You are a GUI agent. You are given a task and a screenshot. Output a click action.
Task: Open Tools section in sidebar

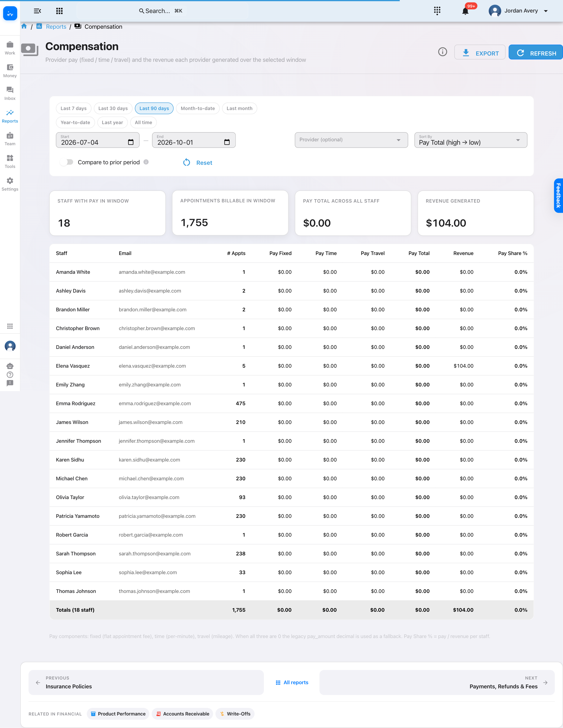[x=10, y=161]
